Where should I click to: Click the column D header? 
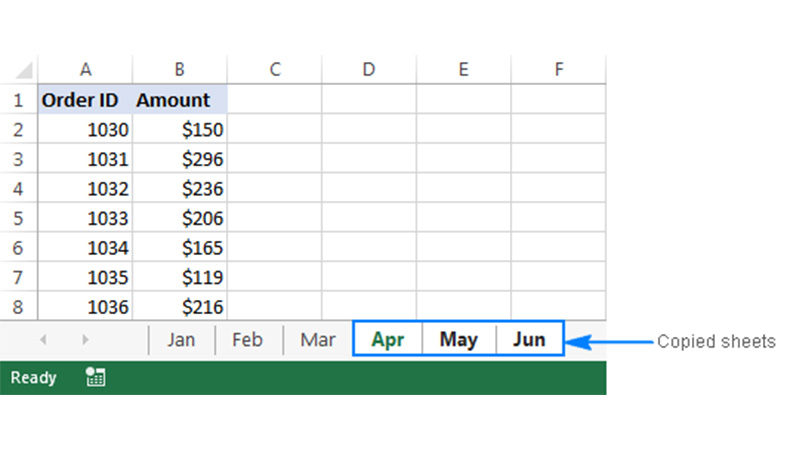pos(369,70)
